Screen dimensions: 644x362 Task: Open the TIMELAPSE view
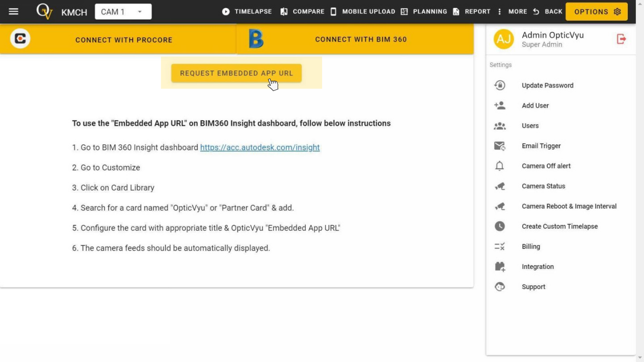pyautogui.click(x=253, y=12)
